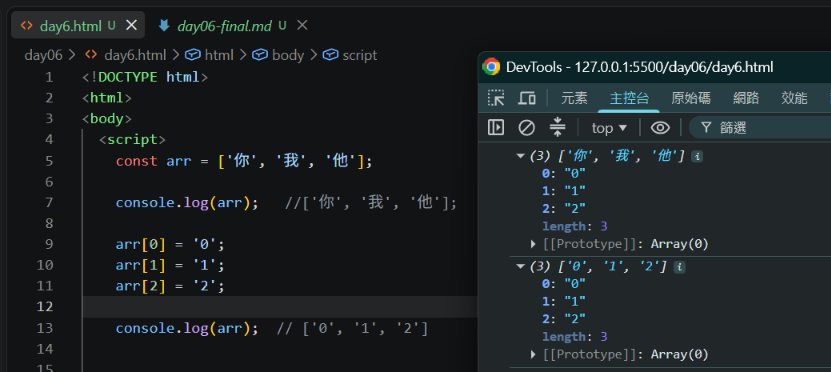Click the info icon beside ['0', '1', '2']

[x=679, y=267]
